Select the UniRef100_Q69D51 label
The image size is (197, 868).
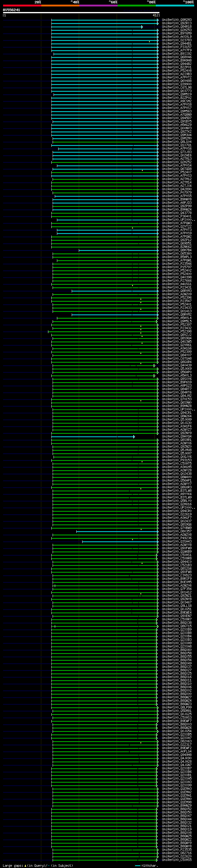177,243
